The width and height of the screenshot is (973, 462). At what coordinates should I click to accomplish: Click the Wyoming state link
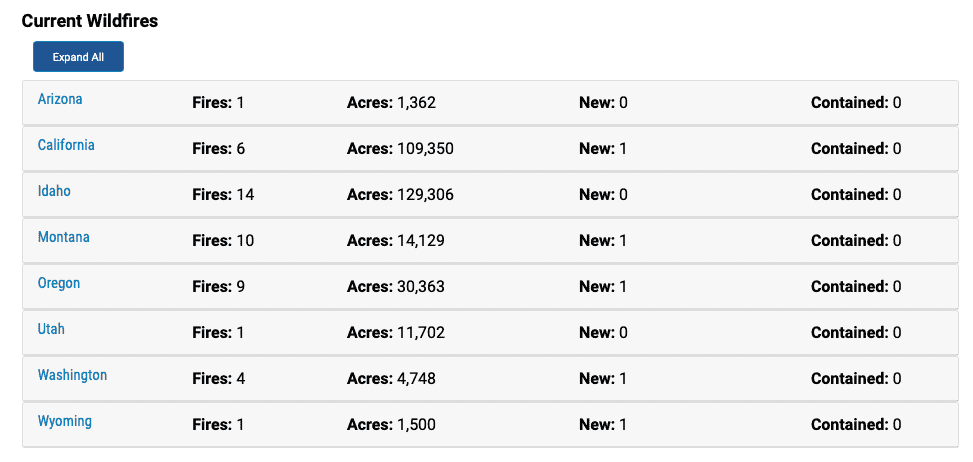point(65,421)
